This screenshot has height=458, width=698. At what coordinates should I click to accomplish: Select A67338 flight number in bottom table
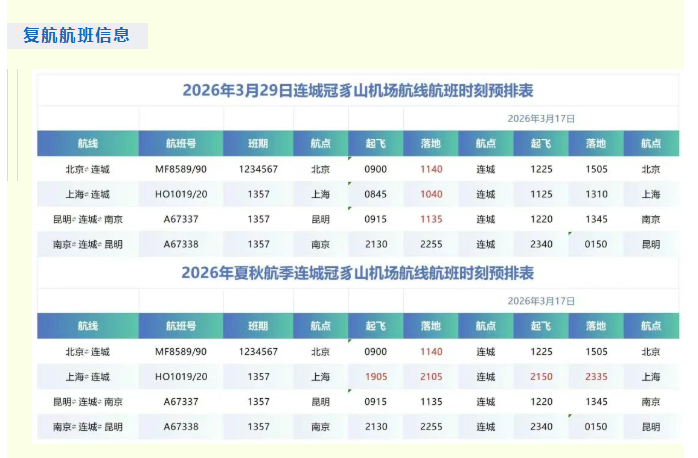(181, 427)
